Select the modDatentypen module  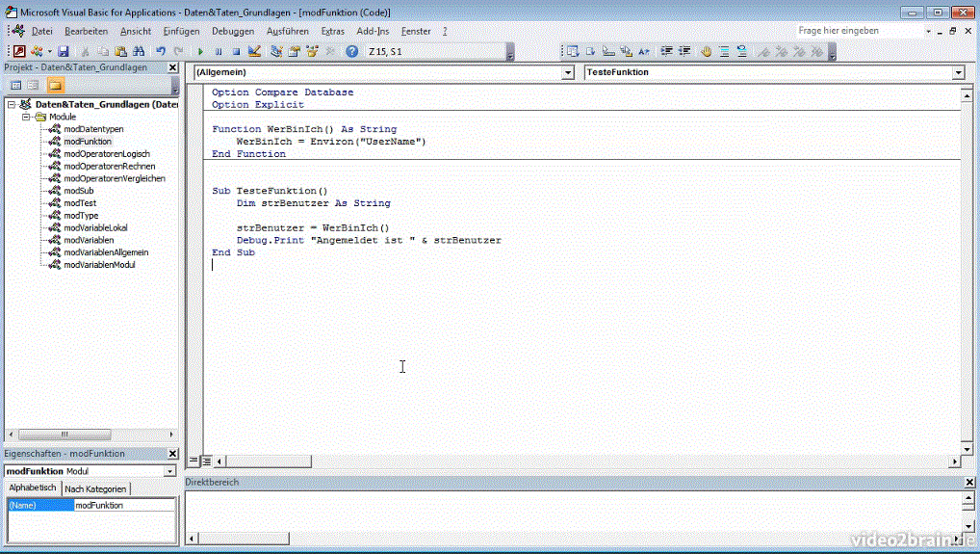coord(93,129)
